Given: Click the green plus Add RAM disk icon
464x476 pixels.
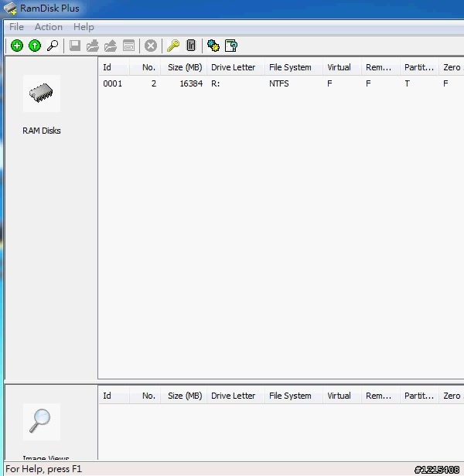Looking at the screenshot, I should [x=17, y=46].
